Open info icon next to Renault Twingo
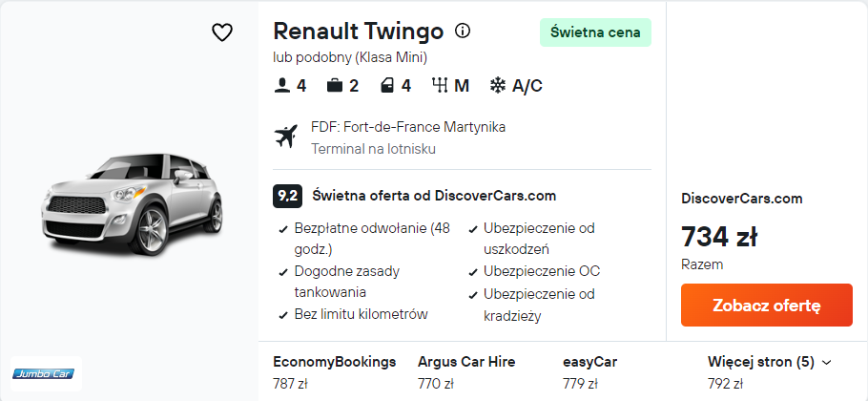The height and width of the screenshot is (401, 868). click(463, 32)
